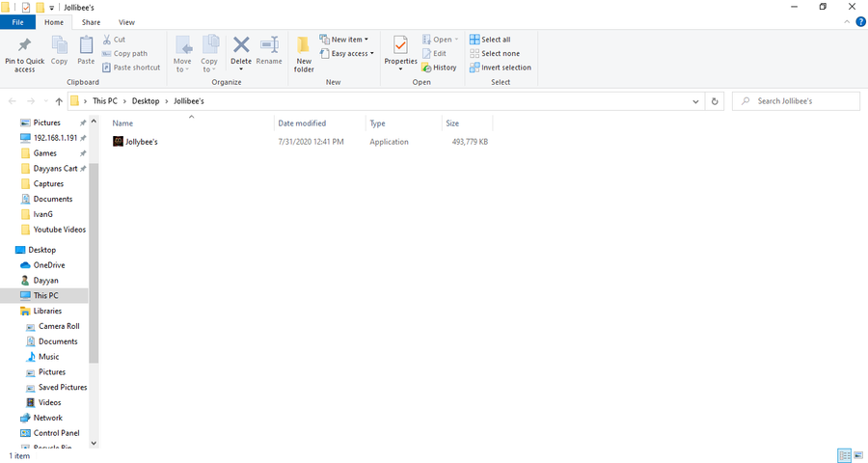Click the Copy icon in Clipboard group
868x463 pixels.
(59, 45)
